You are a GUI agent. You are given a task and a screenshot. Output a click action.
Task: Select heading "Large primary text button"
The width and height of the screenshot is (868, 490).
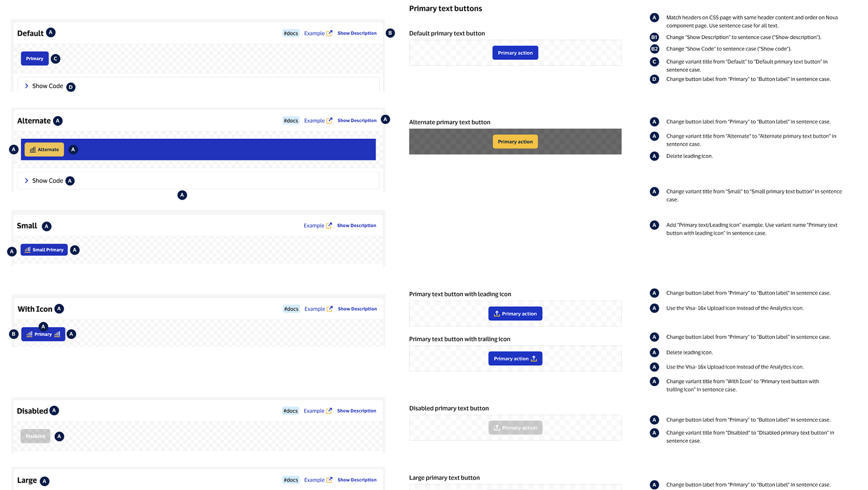(x=444, y=478)
